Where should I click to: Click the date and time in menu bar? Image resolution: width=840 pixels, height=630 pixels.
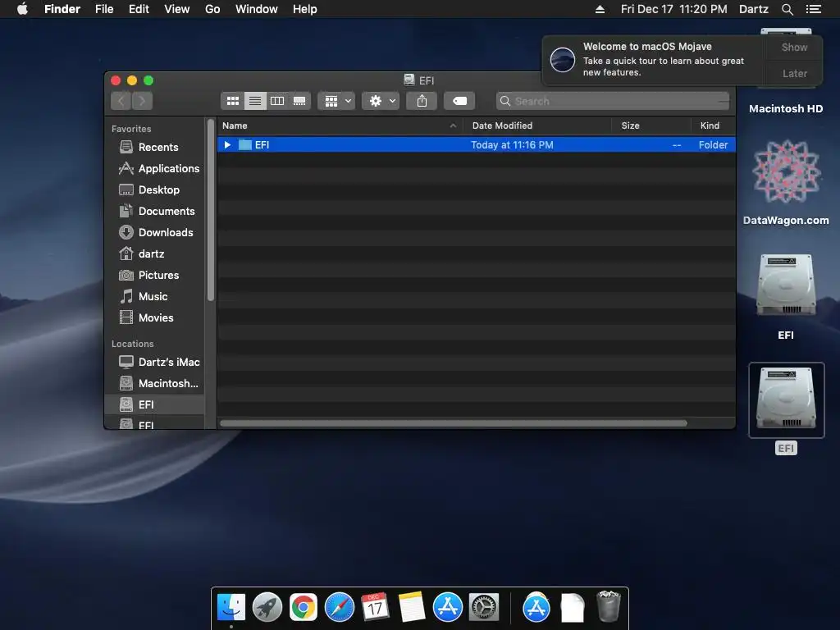pos(674,9)
